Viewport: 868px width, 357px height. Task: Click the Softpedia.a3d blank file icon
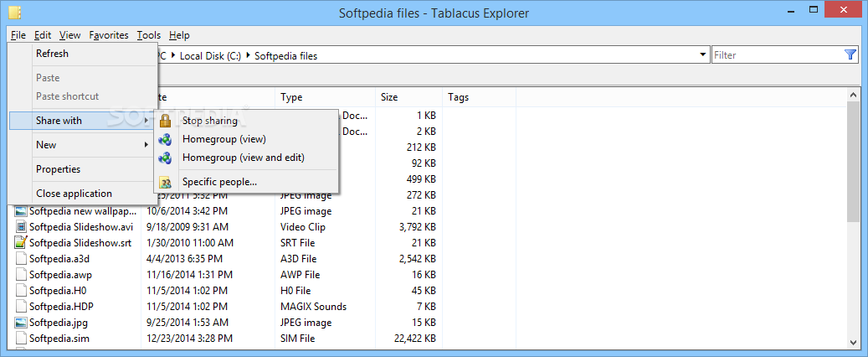pos(21,259)
